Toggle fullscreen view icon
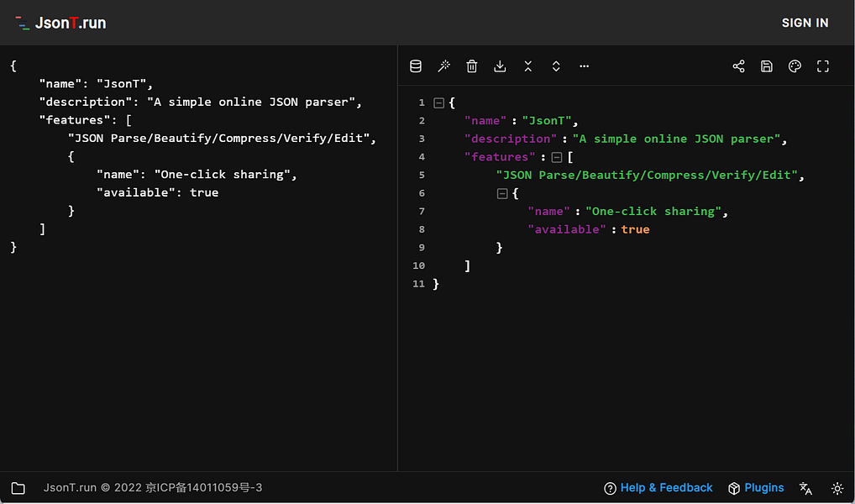 click(x=823, y=66)
